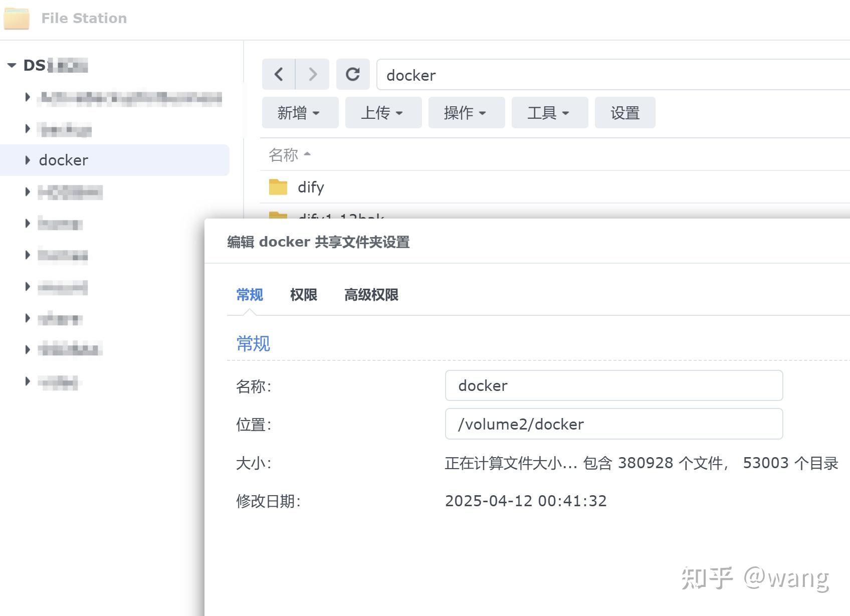Viewport: 850px width, 616px height.
Task: Open the 操作 dropdown menu
Action: click(x=466, y=112)
